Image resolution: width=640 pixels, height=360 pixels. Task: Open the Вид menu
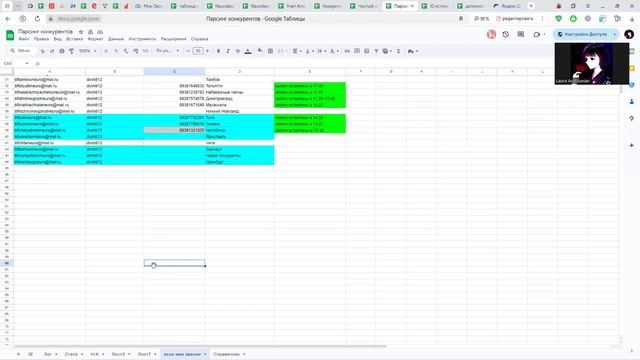(58, 39)
